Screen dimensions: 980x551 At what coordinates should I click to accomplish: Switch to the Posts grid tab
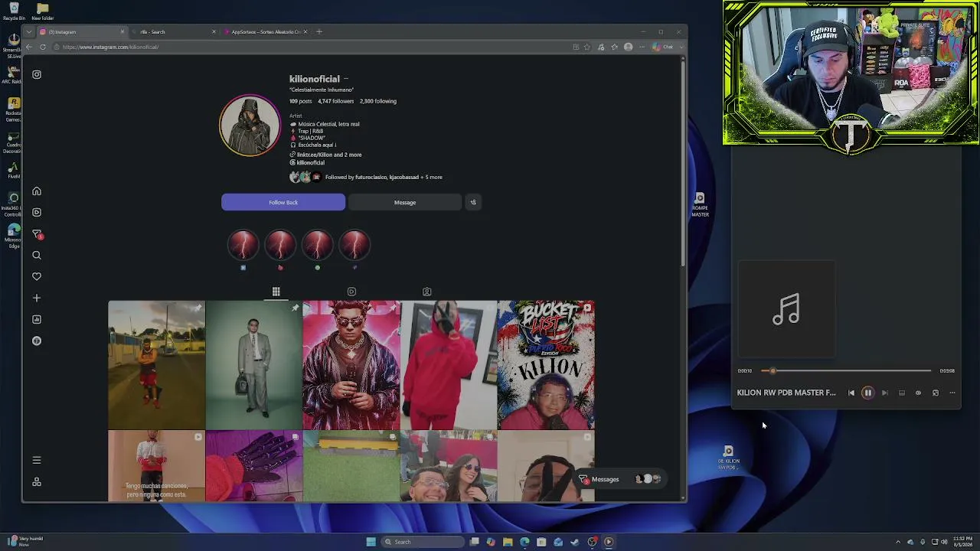pos(276,292)
